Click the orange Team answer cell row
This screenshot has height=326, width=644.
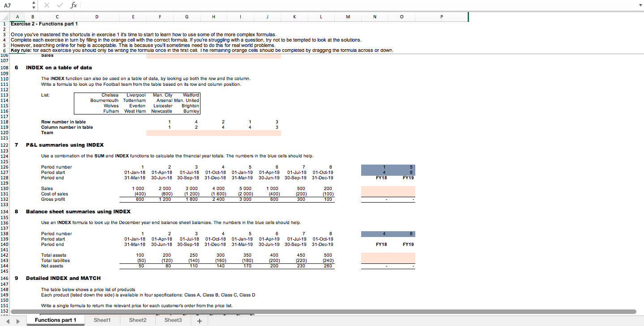[x=213, y=133]
